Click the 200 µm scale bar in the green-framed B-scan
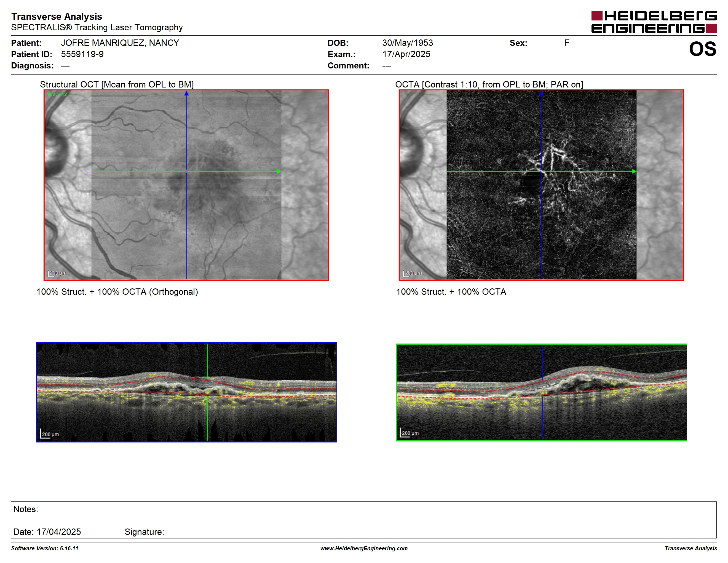The width and height of the screenshot is (728, 563). tap(409, 432)
